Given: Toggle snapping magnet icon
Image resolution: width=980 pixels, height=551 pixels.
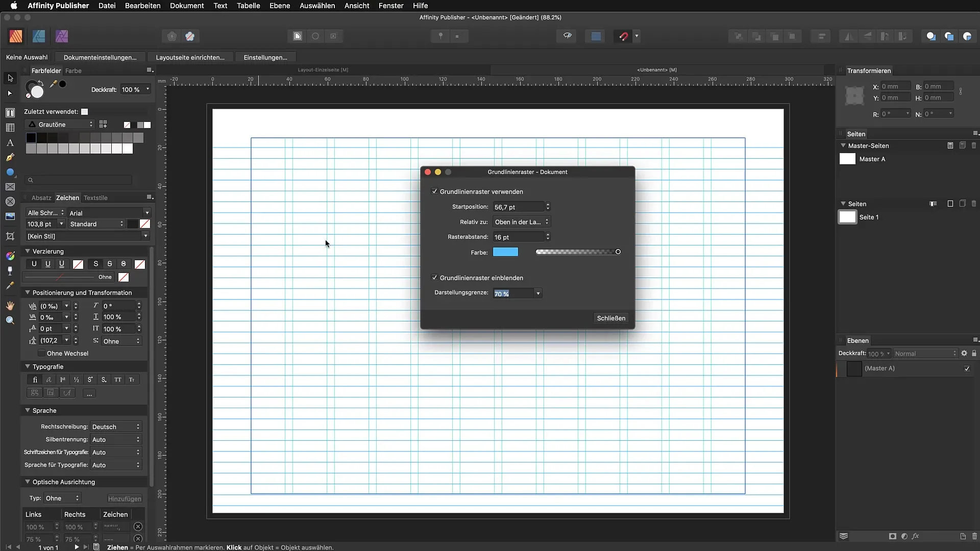Looking at the screenshot, I should (623, 36).
